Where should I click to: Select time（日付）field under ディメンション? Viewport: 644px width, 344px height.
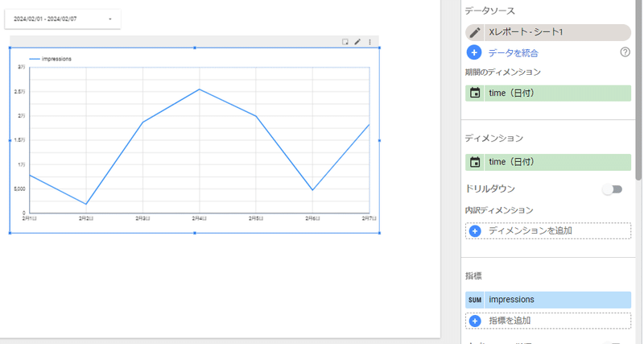point(557,163)
